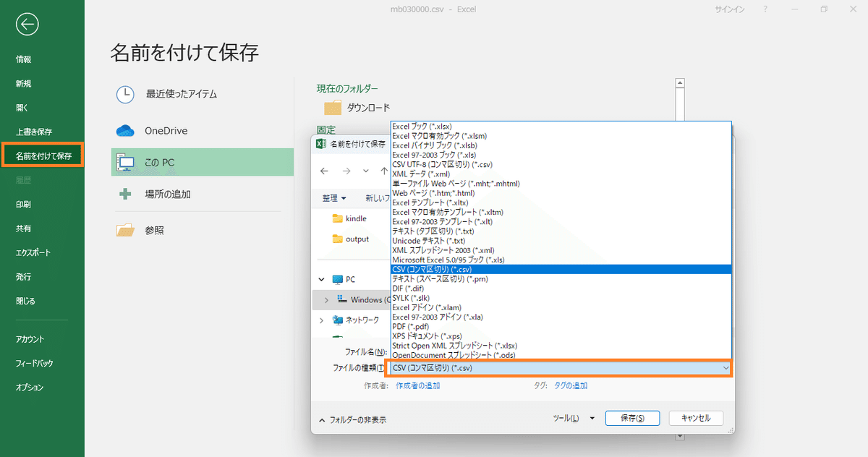Screen dimensions: 868x457
Task: Select 名前を付けて保存 in the sidebar
Action: (x=43, y=155)
